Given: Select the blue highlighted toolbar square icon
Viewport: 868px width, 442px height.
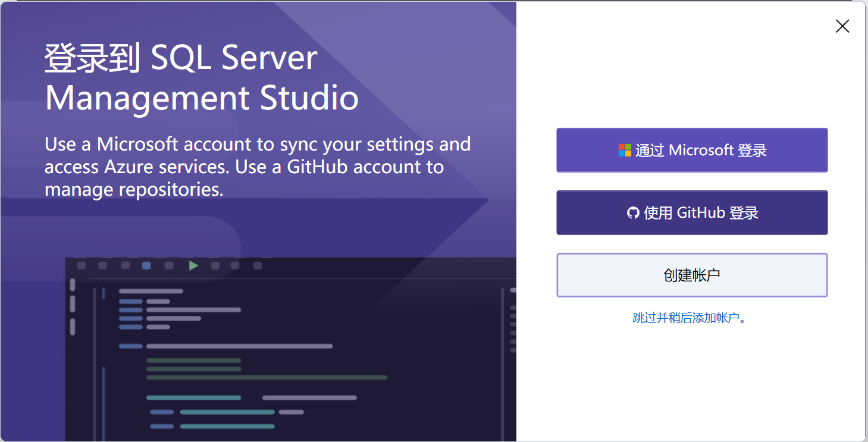Looking at the screenshot, I should tap(146, 266).
